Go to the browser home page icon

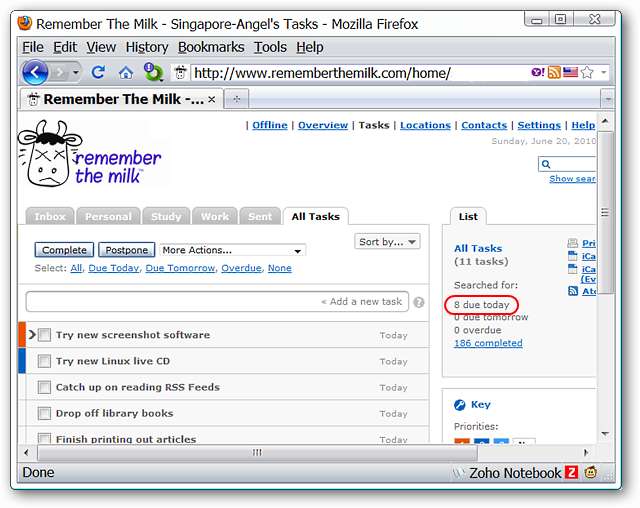(x=125, y=72)
